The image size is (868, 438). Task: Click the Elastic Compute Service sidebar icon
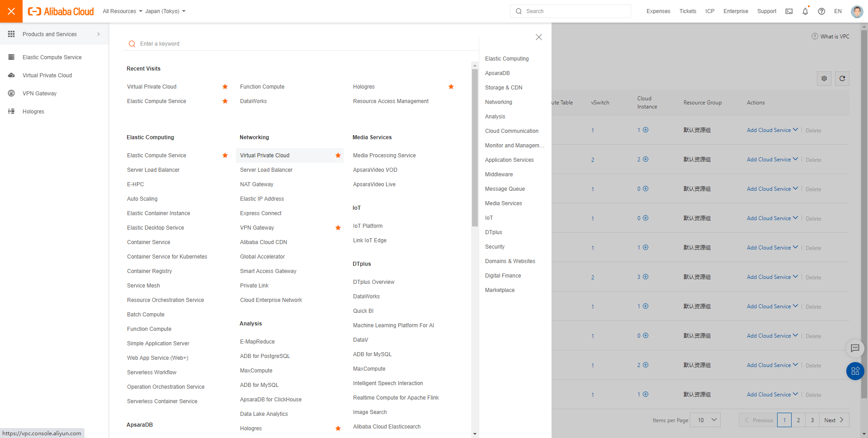point(11,57)
